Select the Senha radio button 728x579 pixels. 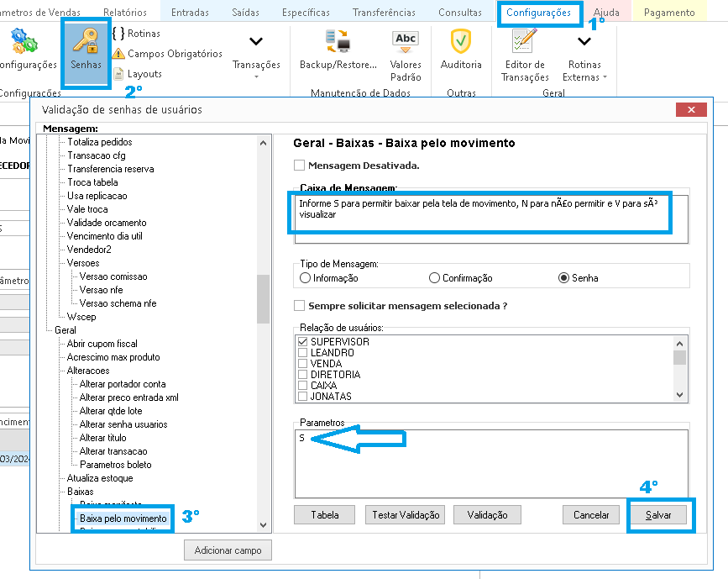(x=563, y=278)
